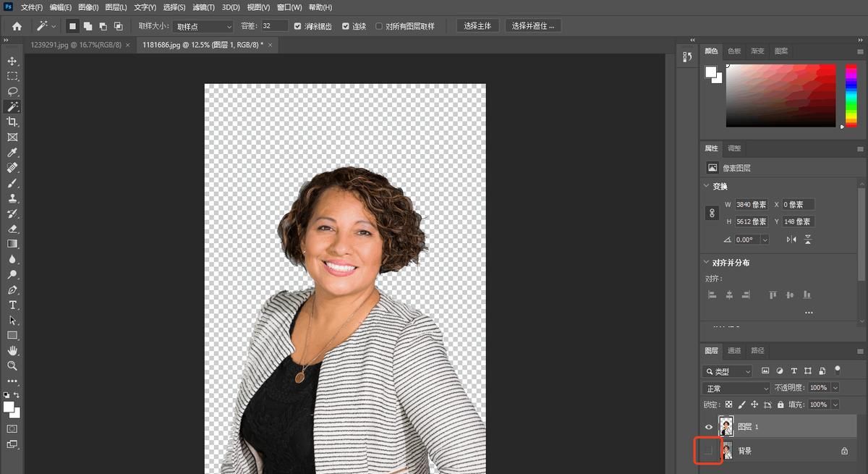The height and width of the screenshot is (474, 868).
Task: Select the Lasso tool
Action: coord(12,91)
